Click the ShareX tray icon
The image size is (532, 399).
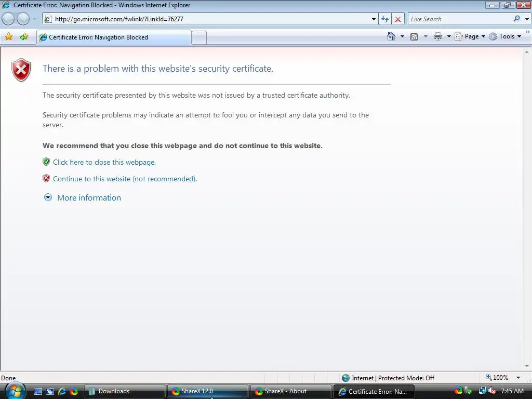458,391
